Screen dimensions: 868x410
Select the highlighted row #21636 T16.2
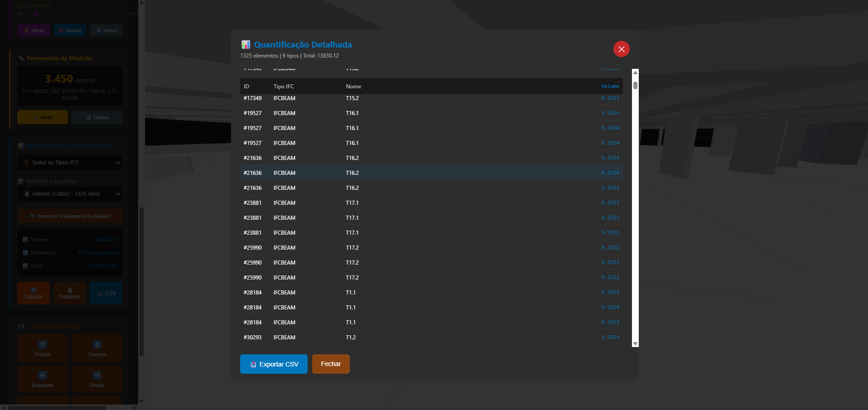pyautogui.click(x=430, y=173)
